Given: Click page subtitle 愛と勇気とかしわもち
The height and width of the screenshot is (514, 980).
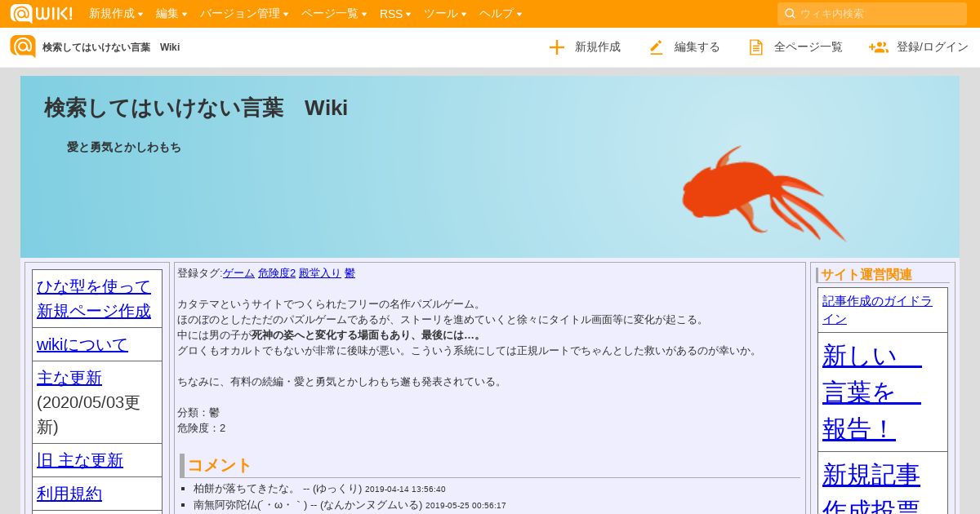Looking at the screenshot, I should click(124, 148).
